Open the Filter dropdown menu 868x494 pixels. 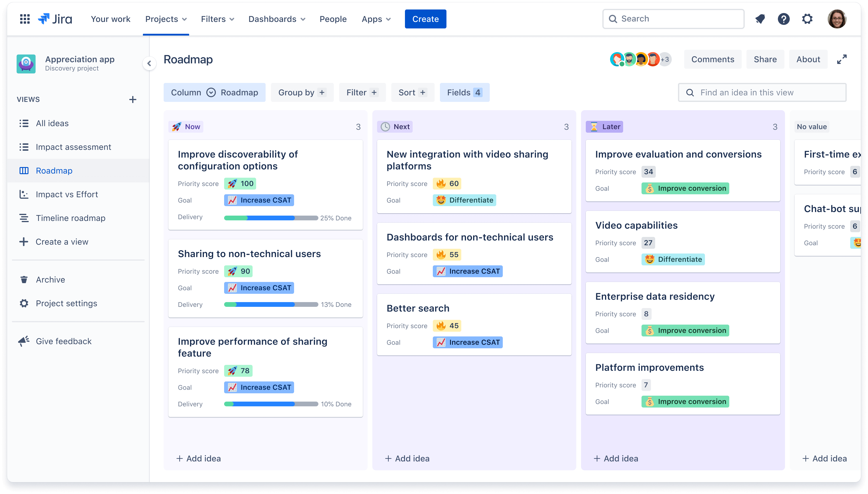[x=361, y=92]
